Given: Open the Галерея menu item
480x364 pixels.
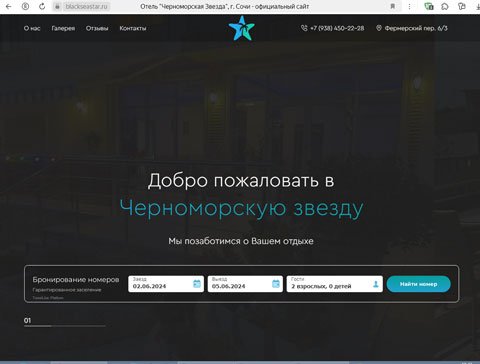Looking at the screenshot, I should tap(63, 28).
